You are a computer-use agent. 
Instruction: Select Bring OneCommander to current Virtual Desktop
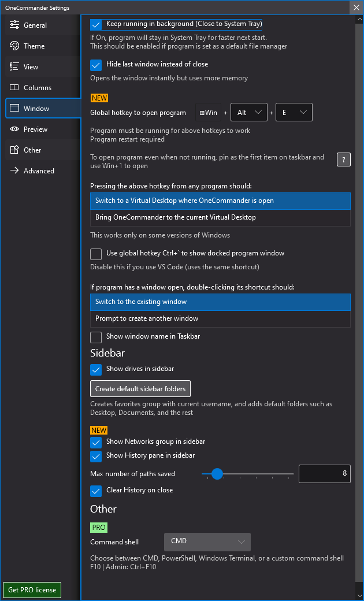point(220,218)
